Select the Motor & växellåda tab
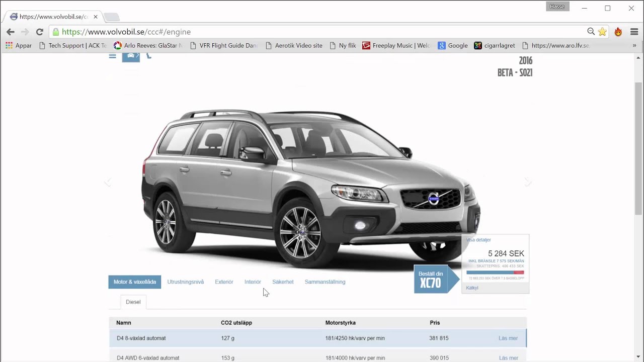 click(x=135, y=282)
